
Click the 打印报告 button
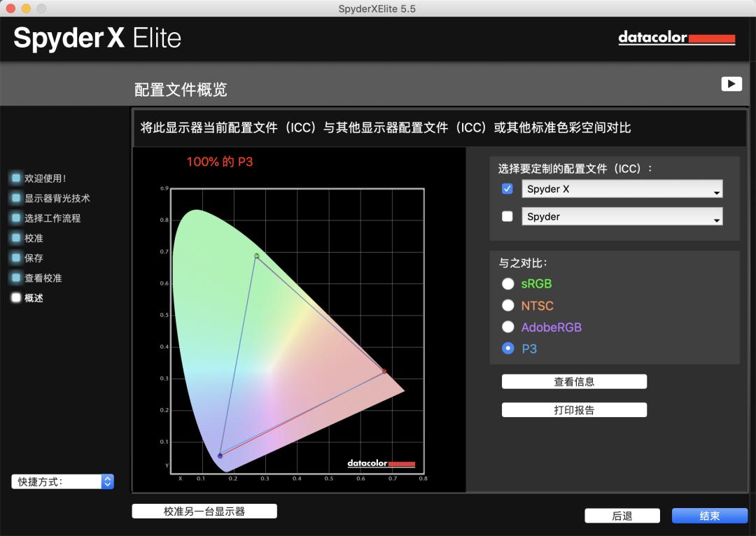[574, 410]
